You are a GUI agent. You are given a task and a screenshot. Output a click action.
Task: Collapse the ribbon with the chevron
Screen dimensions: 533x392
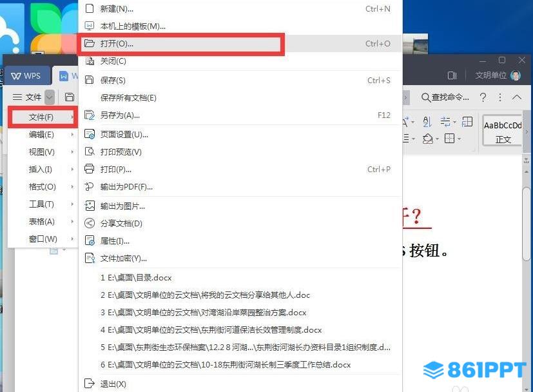(517, 97)
